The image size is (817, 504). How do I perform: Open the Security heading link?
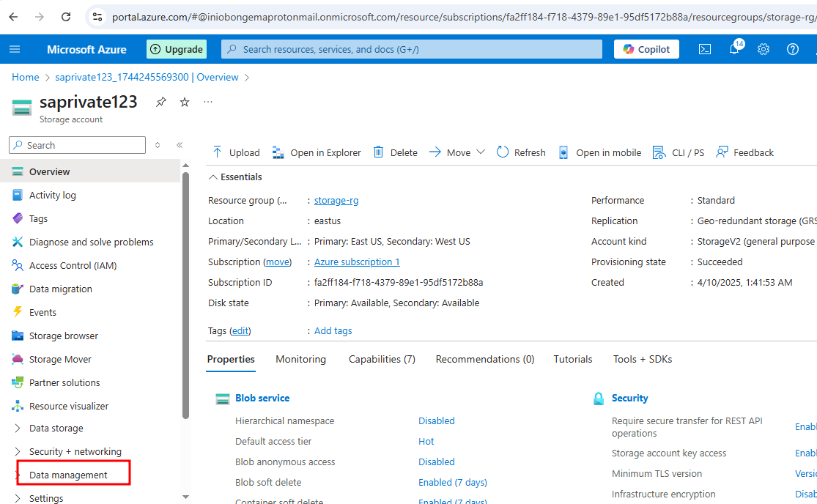pos(629,399)
